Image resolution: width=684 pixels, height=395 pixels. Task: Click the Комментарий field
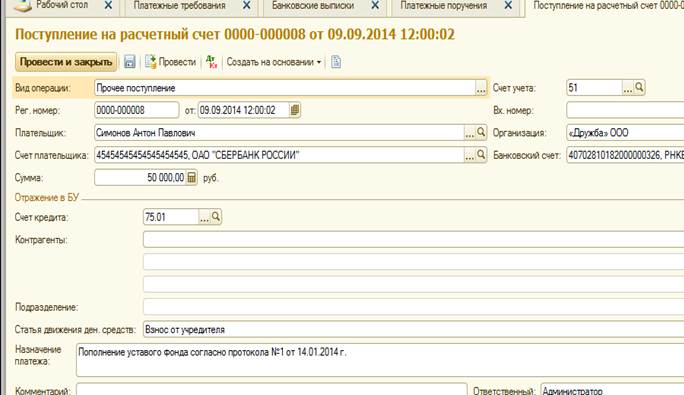pos(272,389)
